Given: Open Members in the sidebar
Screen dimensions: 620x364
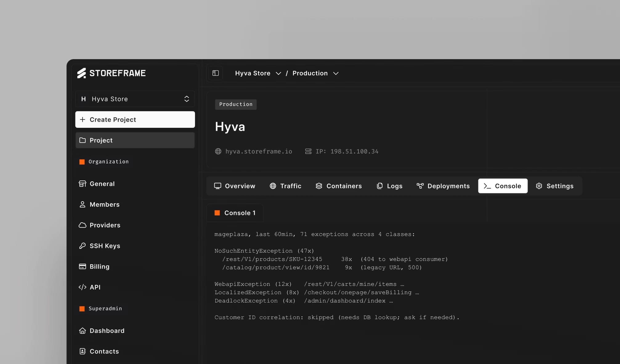Looking at the screenshot, I should coord(135,204).
